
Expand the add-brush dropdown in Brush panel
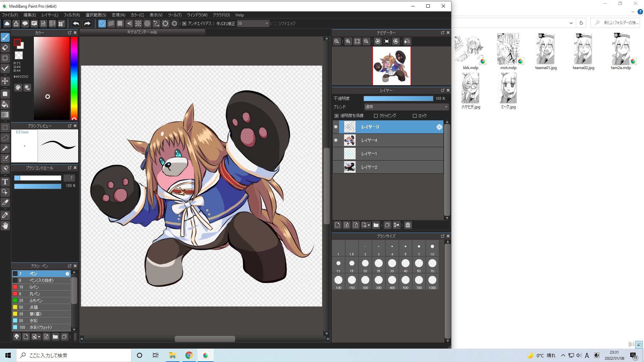(x=39, y=337)
